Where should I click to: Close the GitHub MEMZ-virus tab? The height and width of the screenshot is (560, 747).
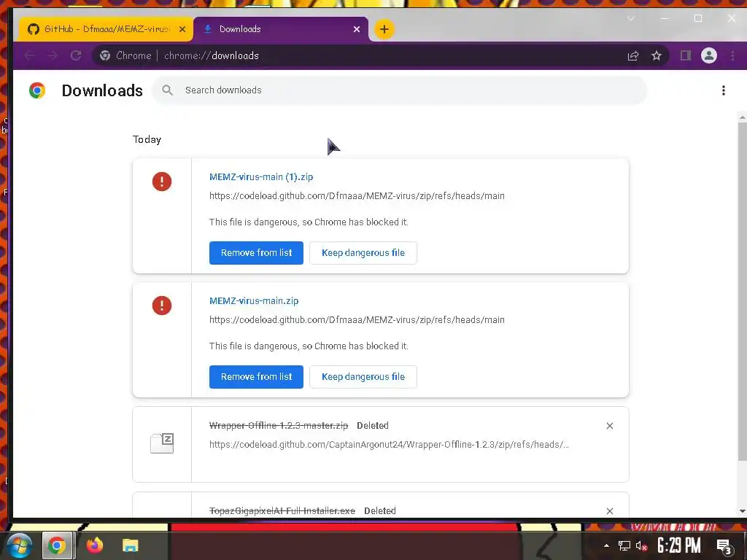pos(182,29)
